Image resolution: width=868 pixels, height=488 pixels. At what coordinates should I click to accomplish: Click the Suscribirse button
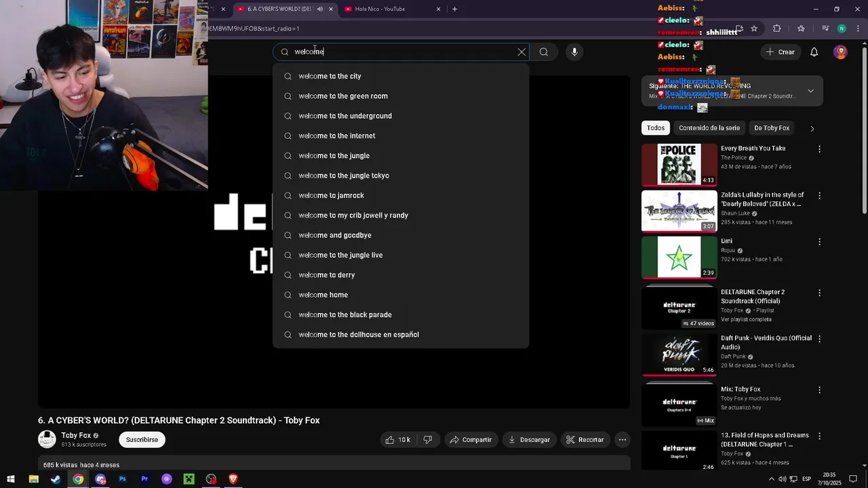[x=142, y=440]
